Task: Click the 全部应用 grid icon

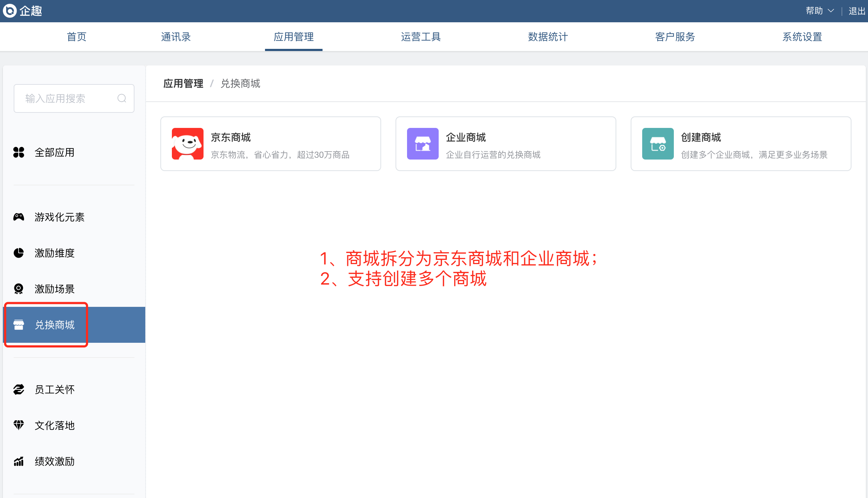Action: (19, 152)
